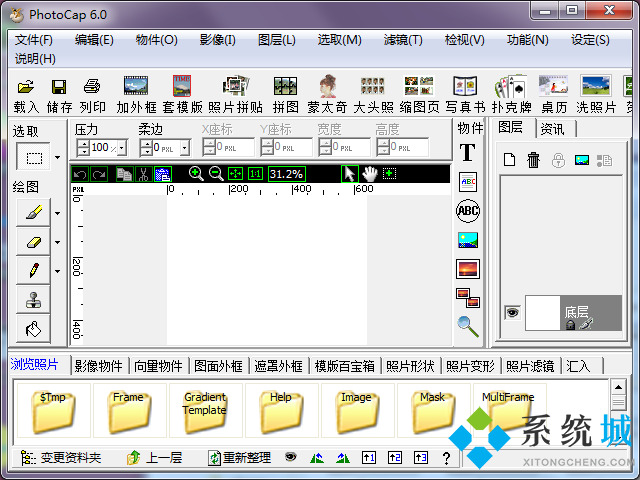This screenshot has width=640, height=480.
Task: Click the 1:1 actual size icon
Action: pyautogui.click(x=255, y=174)
